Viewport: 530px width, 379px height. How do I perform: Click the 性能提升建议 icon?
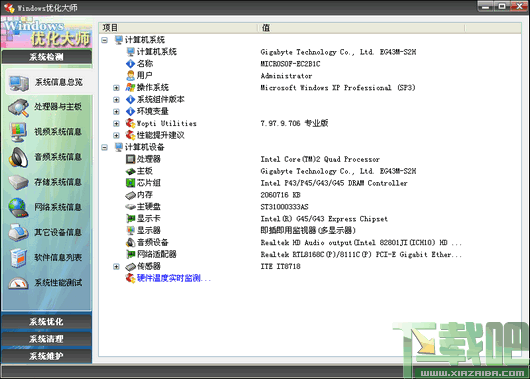[130, 135]
